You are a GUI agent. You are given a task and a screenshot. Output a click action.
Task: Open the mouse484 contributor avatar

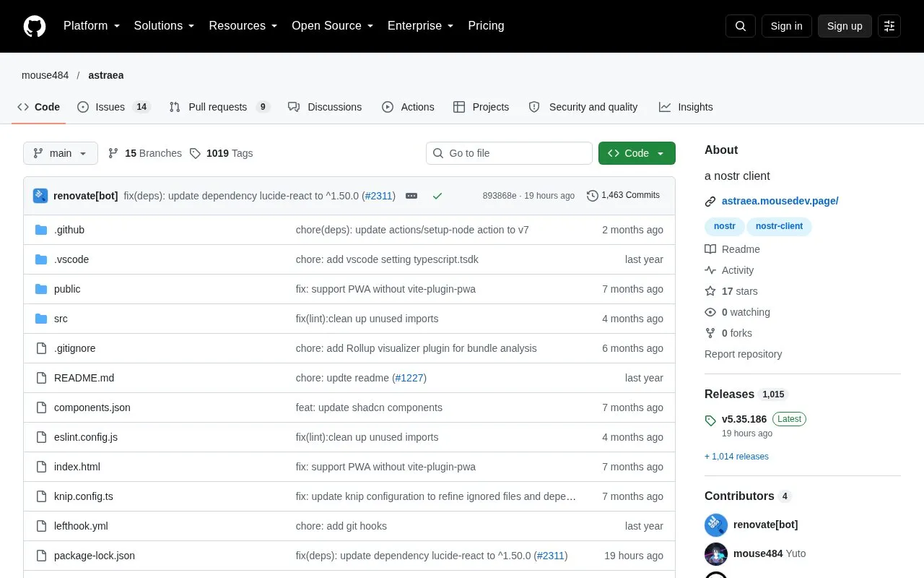[716, 554]
